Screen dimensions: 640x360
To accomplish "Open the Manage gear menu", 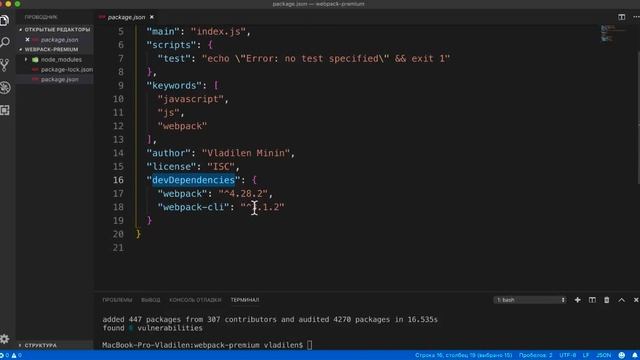I will (5, 338).
